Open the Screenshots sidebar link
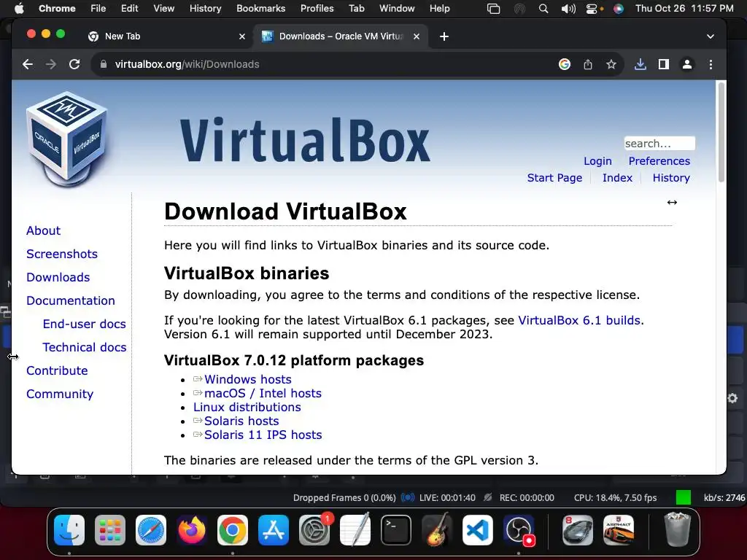Viewport: 747px width, 560px height. tap(62, 254)
